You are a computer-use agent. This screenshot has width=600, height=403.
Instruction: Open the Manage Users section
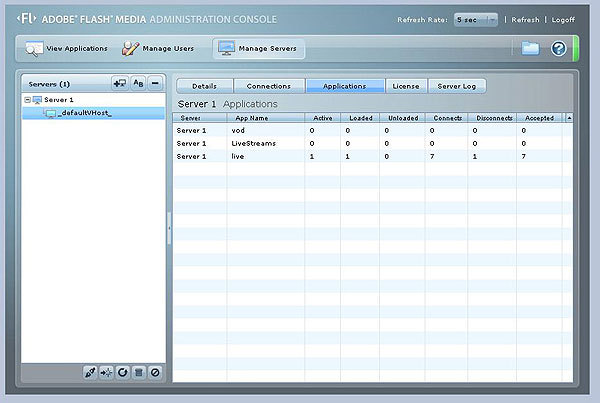pyautogui.click(x=158, y=49)
